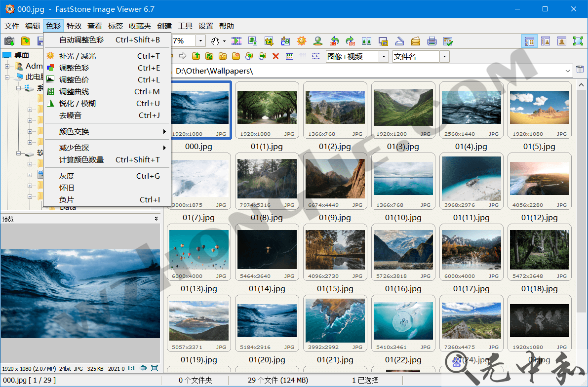This screenshot has height=387, width=588.
Task: Print the selected image
Action: pos(432,41)
